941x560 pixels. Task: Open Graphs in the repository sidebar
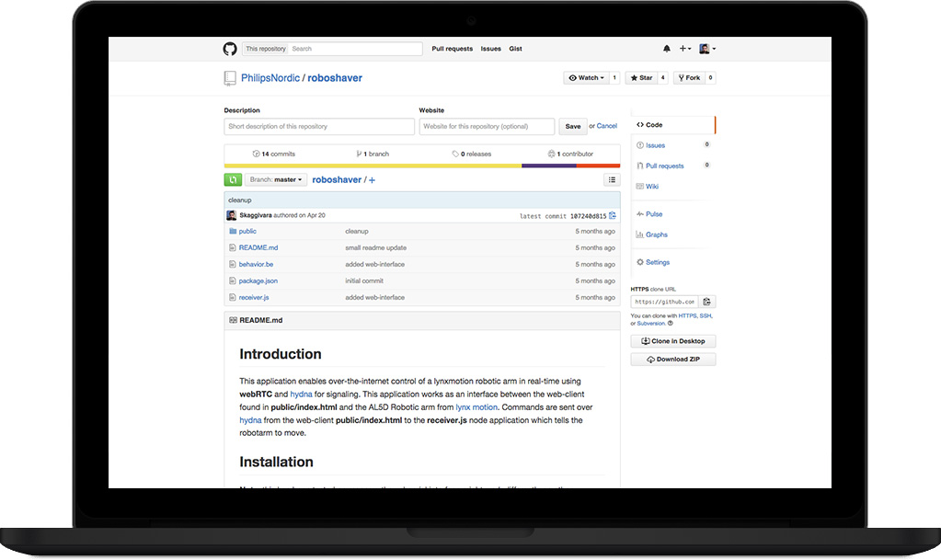coord(656,234)
